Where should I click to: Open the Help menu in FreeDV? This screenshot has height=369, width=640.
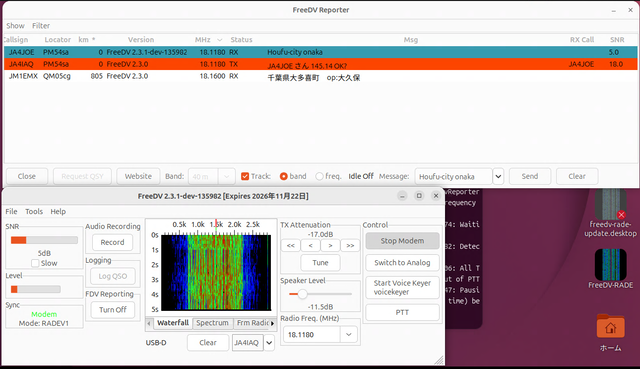[58, 211]
